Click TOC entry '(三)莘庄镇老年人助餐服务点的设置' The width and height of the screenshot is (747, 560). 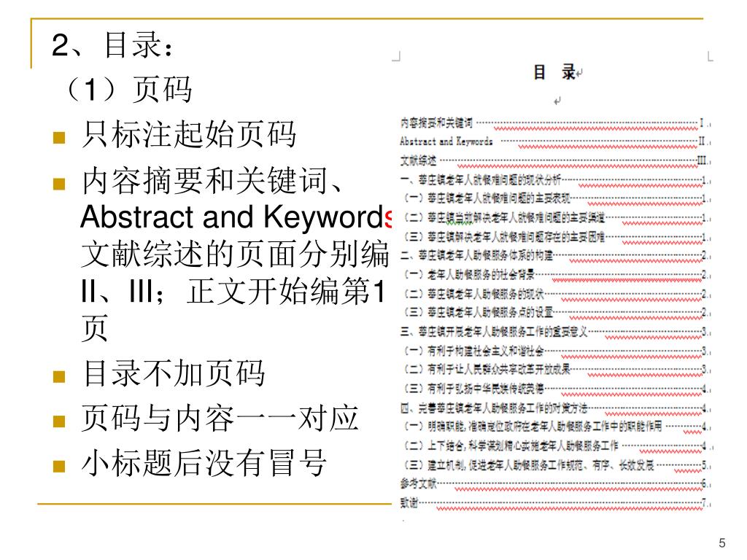479,312
